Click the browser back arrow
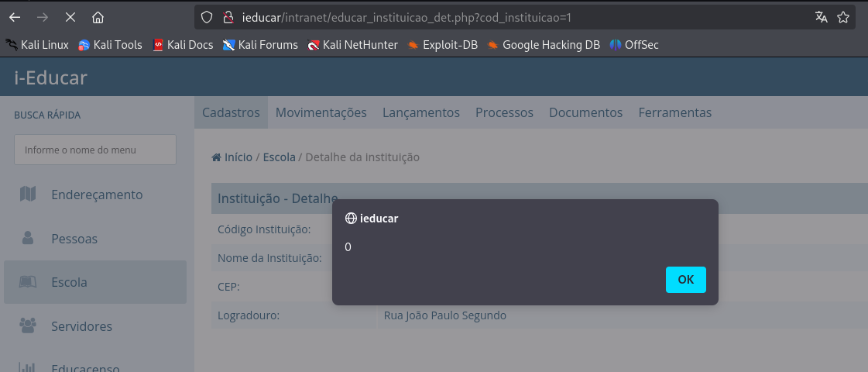Image resolution: width=868 pixels, height=372 pixels. (x=15, y=17)
